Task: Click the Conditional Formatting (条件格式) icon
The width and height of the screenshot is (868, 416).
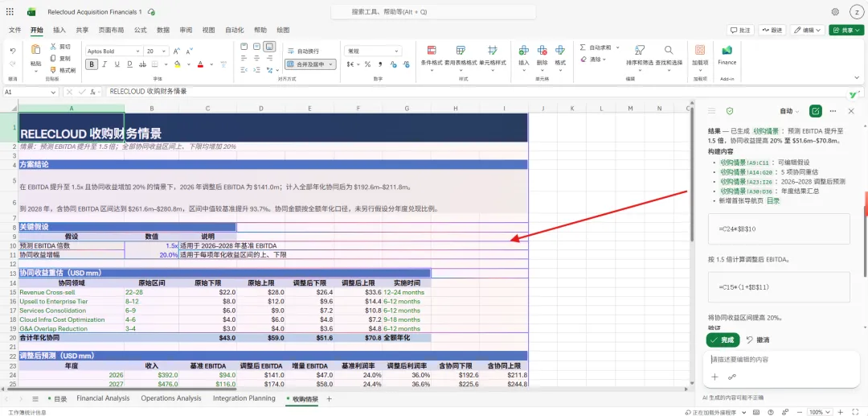Action: click(432, 51)
